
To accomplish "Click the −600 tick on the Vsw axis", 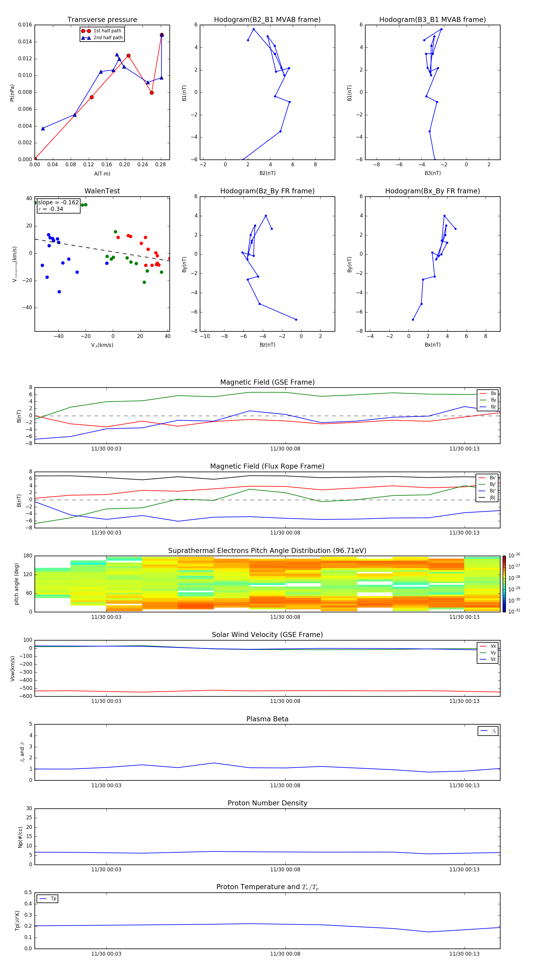I will pyautogui.click(x=26, y=696).
